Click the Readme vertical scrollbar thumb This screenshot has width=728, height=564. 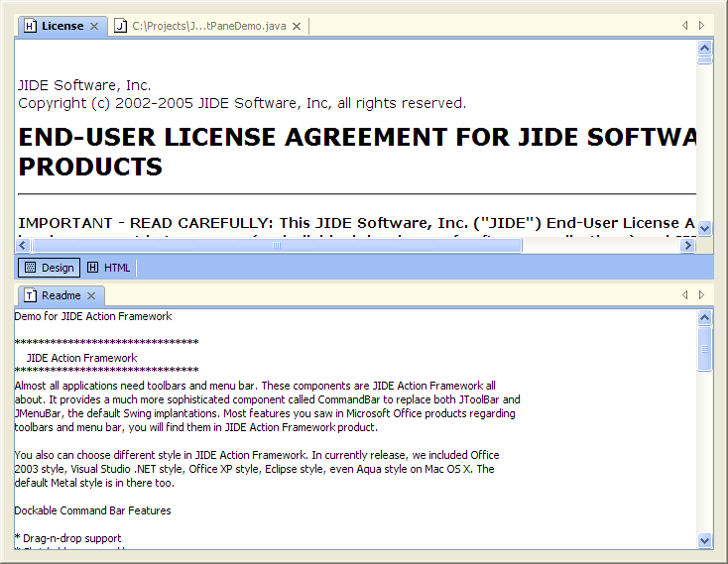(x=704, y=348)
